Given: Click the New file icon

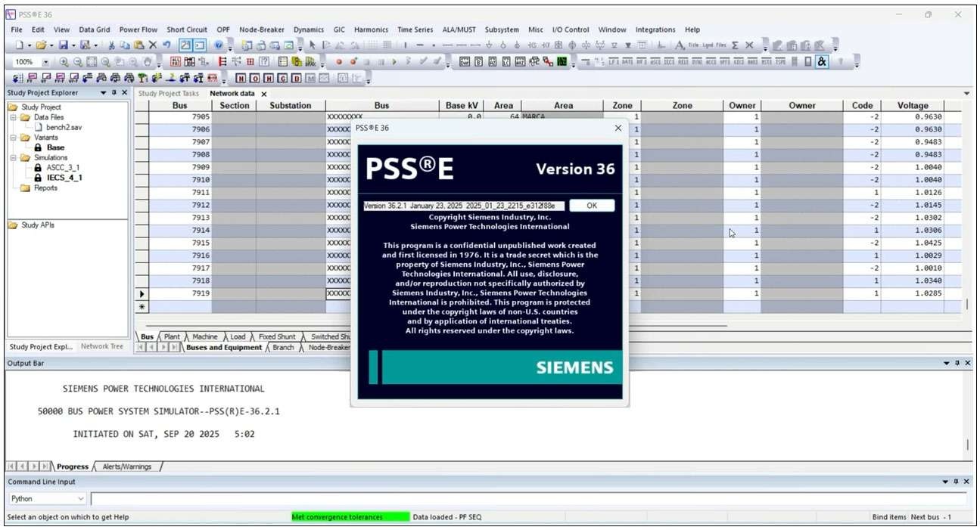Looking at the screenshot, I should pyautogui.click(x=20, y=45).
